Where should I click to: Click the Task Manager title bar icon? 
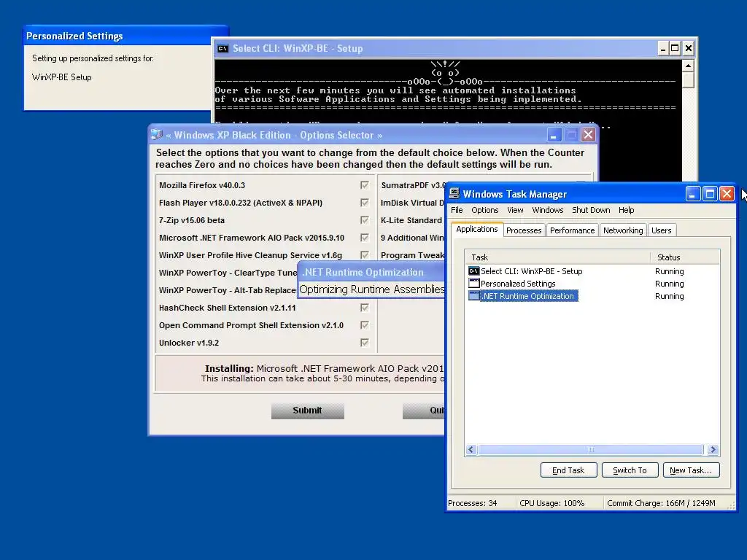(454, 193)
